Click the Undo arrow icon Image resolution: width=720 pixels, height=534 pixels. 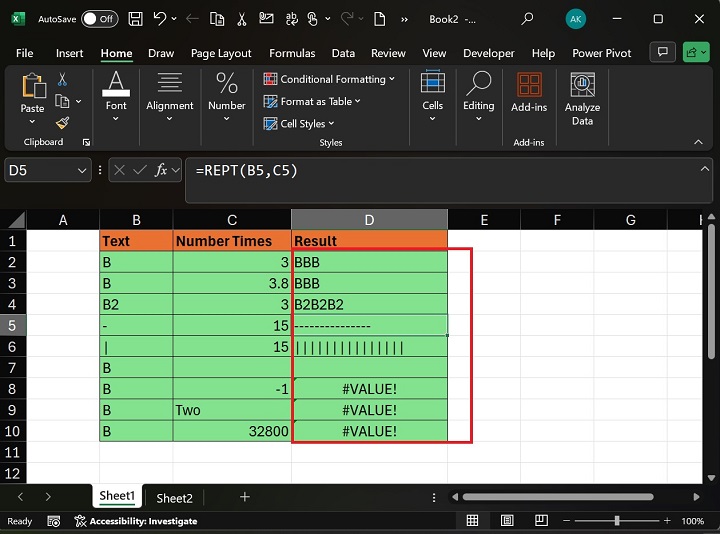(x=159, y=19)
